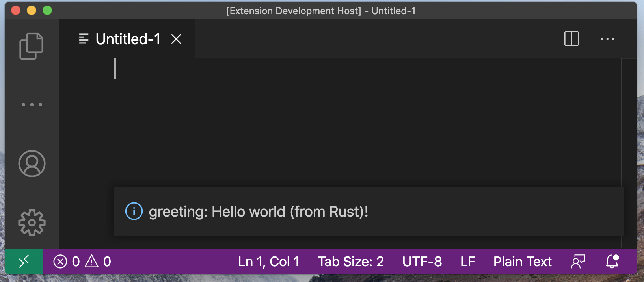Open the Explorer view in activity bar
The image size is (644, 282).
click(32, 46)
